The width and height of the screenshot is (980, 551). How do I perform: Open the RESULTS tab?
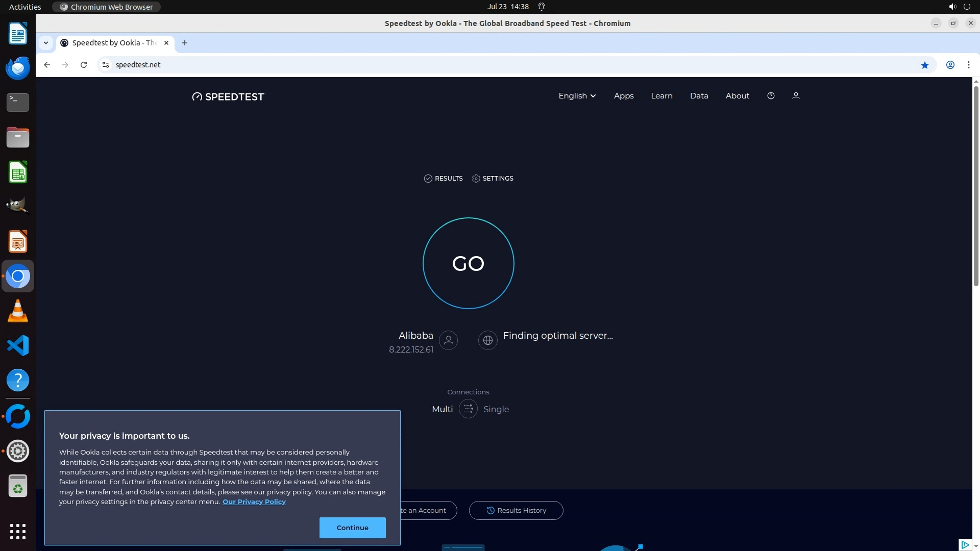(443, 179)
